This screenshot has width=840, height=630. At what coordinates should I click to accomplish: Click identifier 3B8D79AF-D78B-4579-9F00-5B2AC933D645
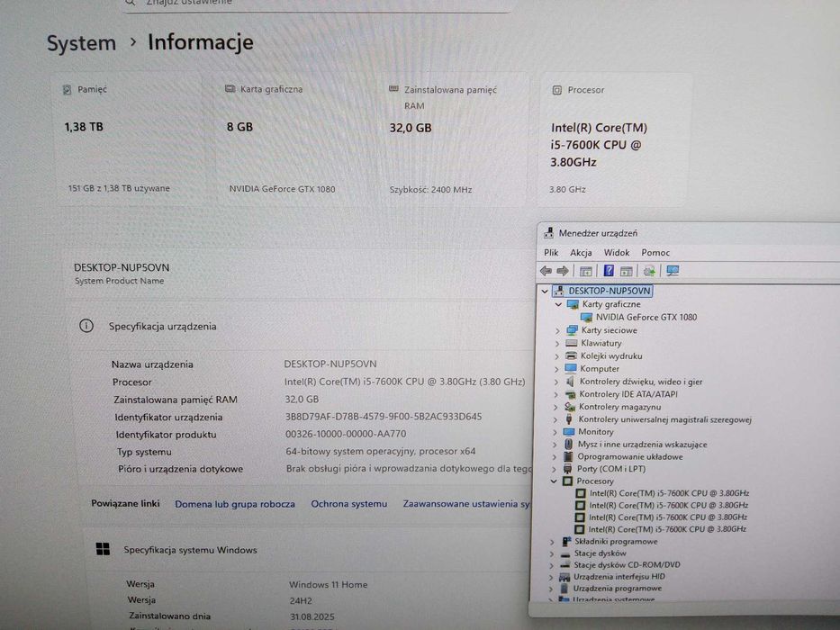click(x=383, y=417)
